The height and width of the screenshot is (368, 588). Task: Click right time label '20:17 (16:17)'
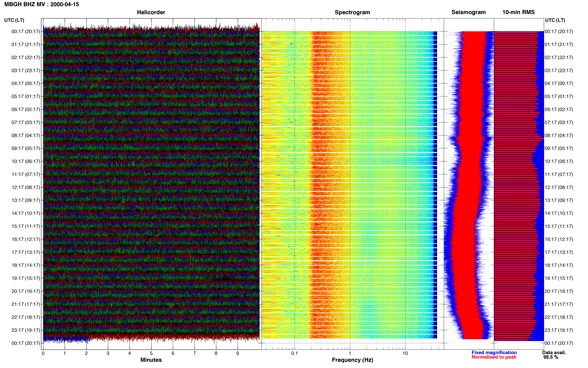[559, 291]
